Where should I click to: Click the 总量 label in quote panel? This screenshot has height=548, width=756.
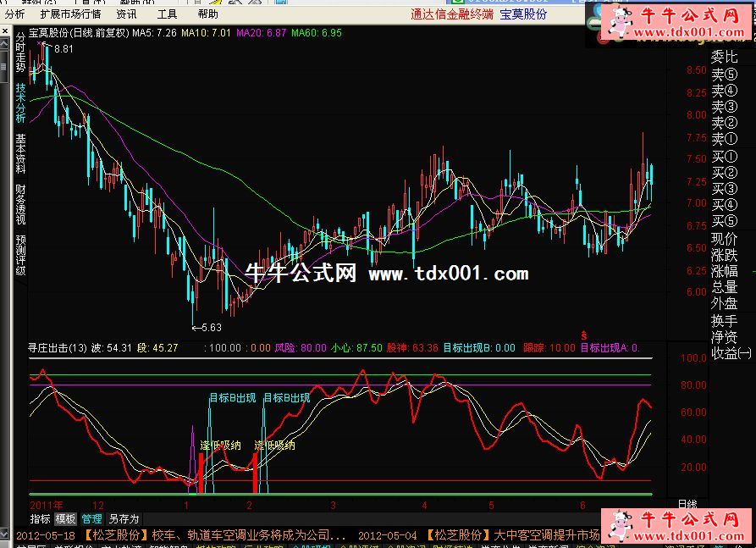pos(724,287)
